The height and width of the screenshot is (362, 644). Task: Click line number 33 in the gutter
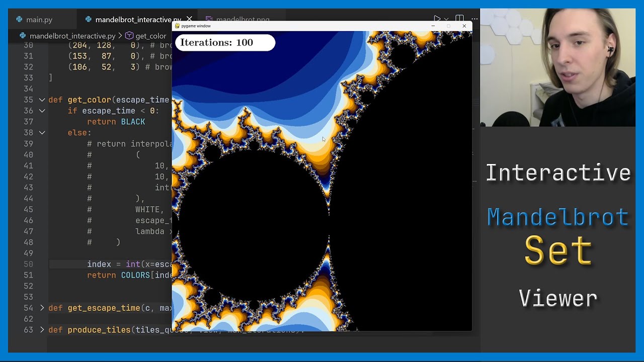pos(28,78)
